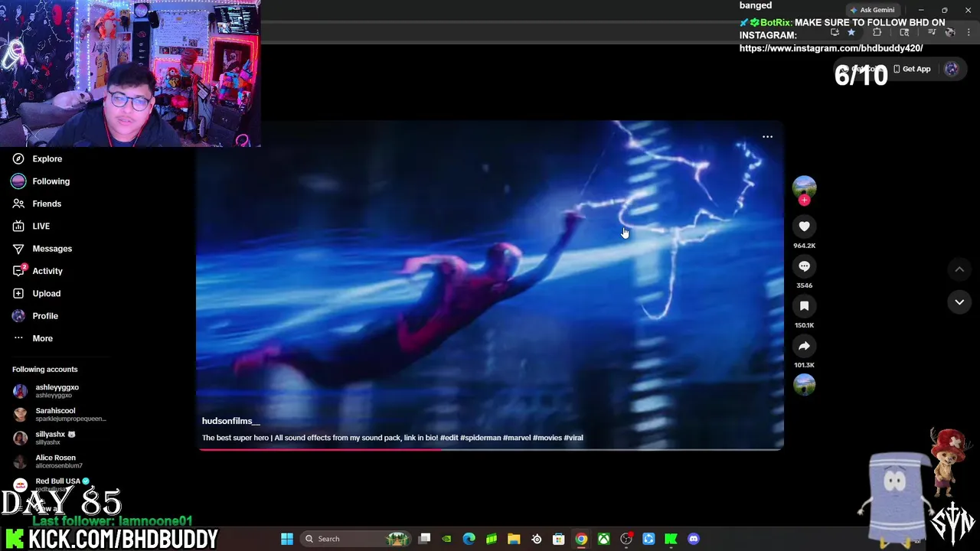The width and height of the screenshot is (980, 551).
Task: Open the Windows Start menu
Action: pyautogui.click(x=287, y=539)
